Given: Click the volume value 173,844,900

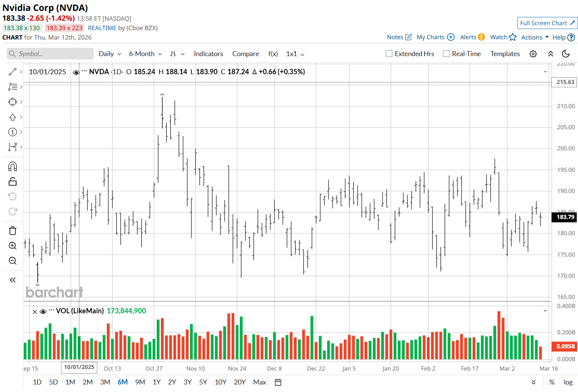Looking at the screenshot, I should (x=126, y=311).
